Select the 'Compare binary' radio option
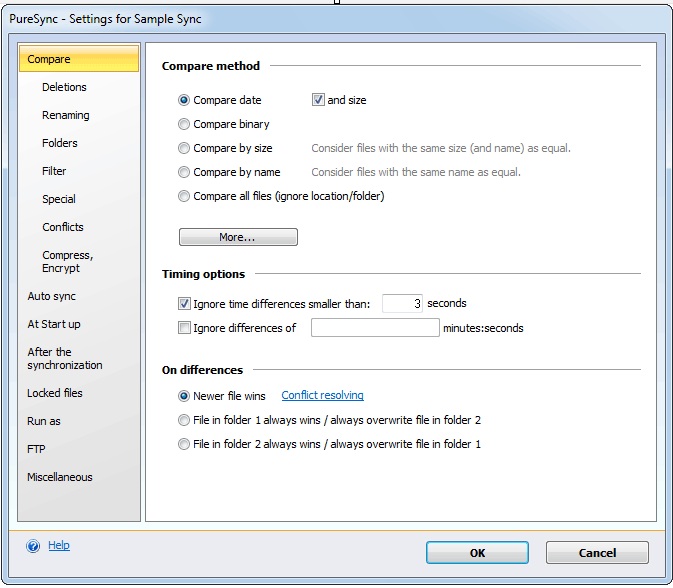 coord(184,124)
